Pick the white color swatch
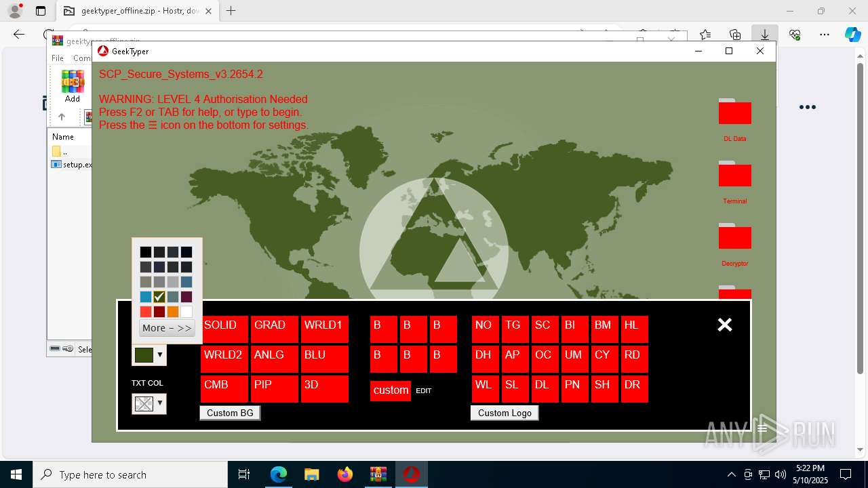 [186, 312]
